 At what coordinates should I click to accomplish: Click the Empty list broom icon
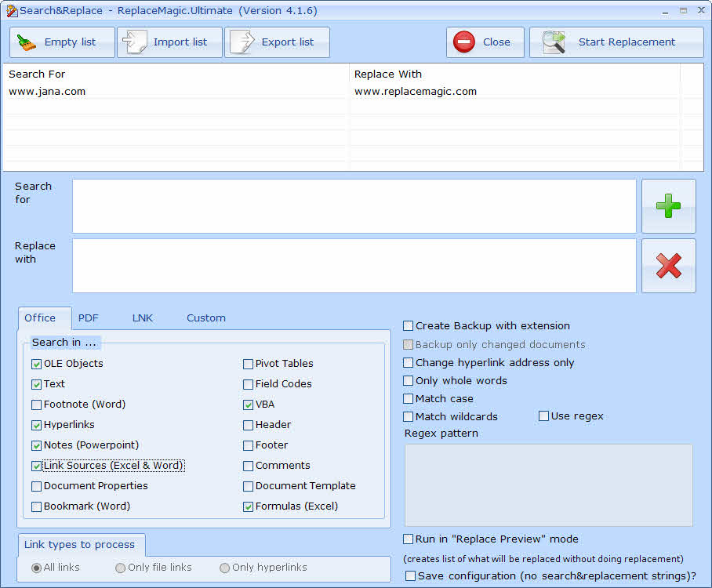pyautogui.click(x=27, y=42)
